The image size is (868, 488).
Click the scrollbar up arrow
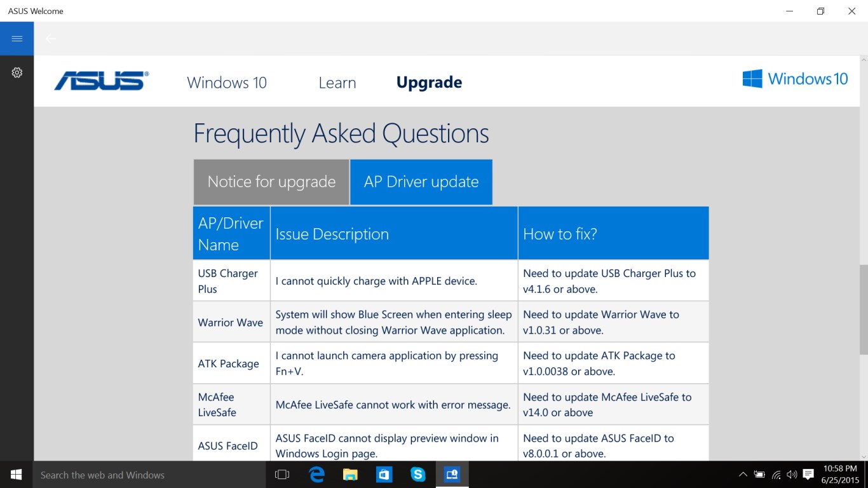click(x=864, y=60)
